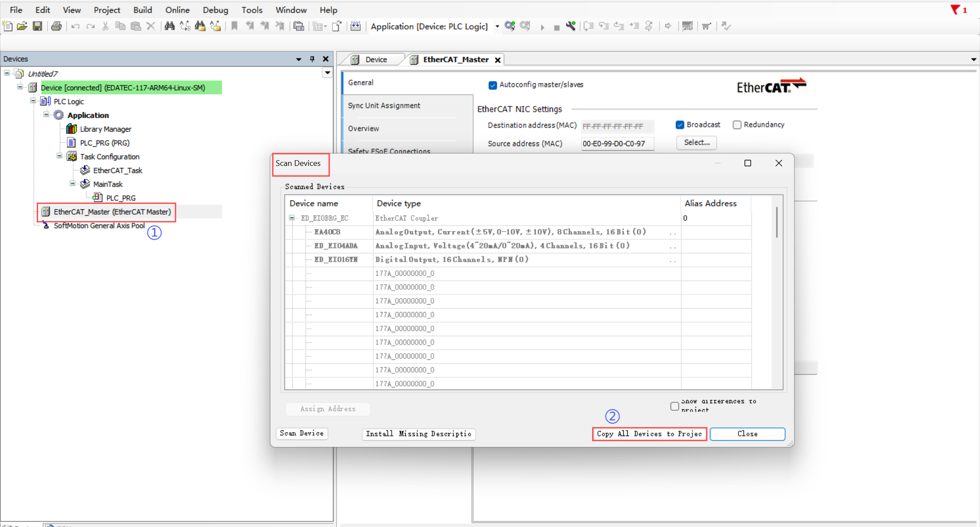Viewport: 980px width, 527px height.
Task: Click the Cut scissors icon
Action: coord(105,26)
